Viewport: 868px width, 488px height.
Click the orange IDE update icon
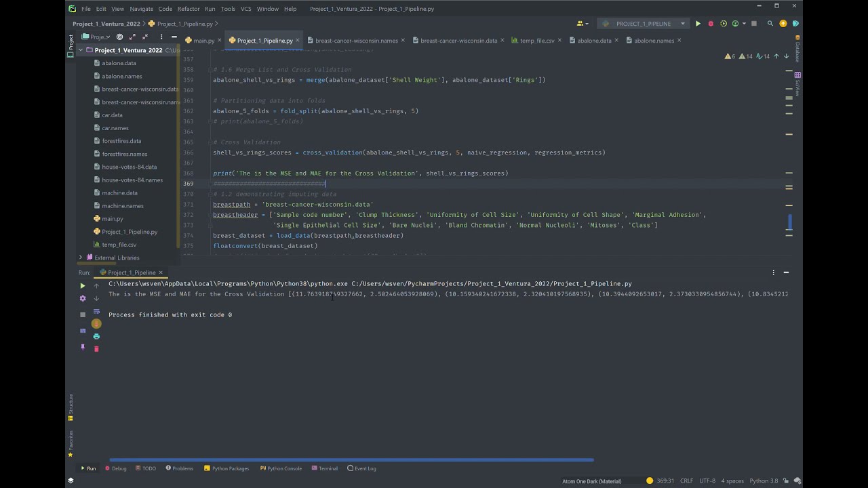[783, 24]
